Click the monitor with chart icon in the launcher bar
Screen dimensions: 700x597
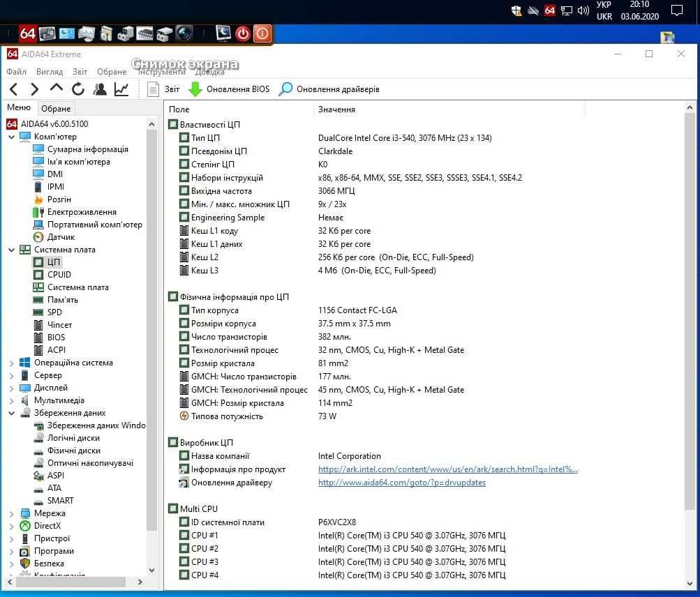point(86,34)
